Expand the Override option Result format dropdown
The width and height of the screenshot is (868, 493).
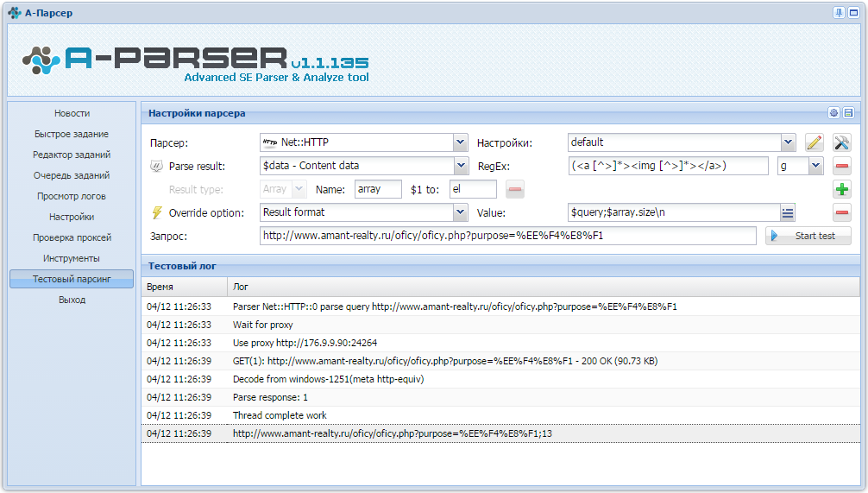click(460, 212)
